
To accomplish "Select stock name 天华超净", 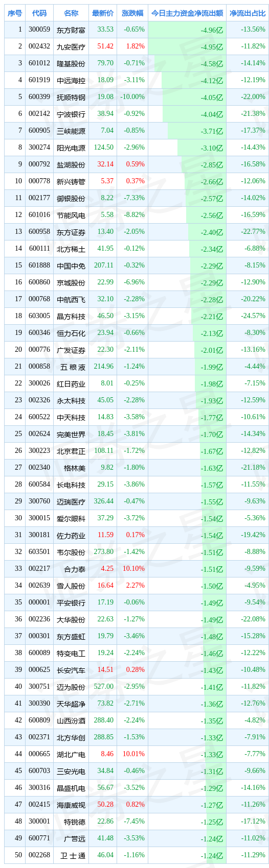I will click(x=71, y=704).
